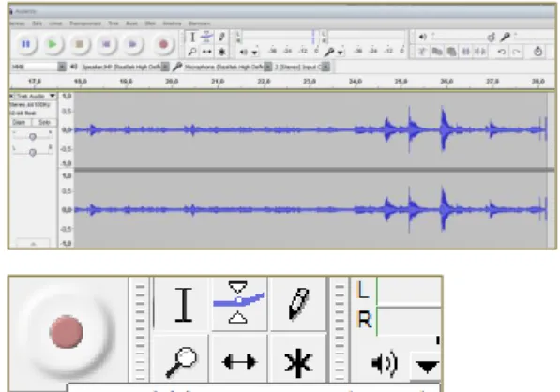This screenshot has height=392, width=560.
Task: Select the enlarged Selection I-beam tool
Action: 184,305
